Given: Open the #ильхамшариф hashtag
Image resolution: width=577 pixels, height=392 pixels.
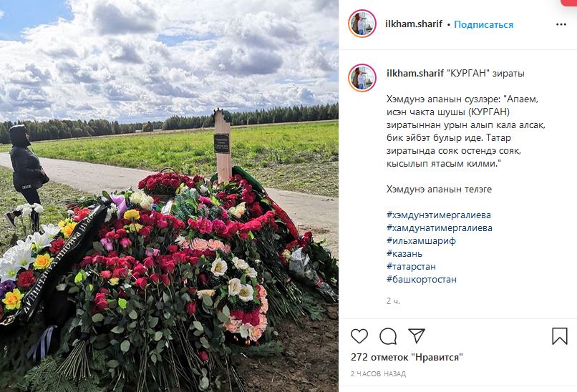Looking at the screenshot, I should point(422,240).
